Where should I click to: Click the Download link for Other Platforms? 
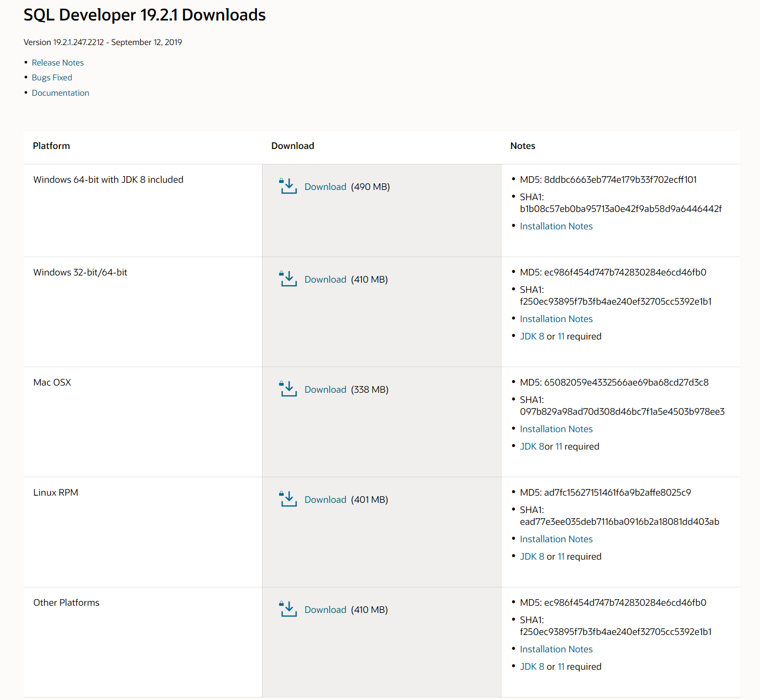coord(325,610)
